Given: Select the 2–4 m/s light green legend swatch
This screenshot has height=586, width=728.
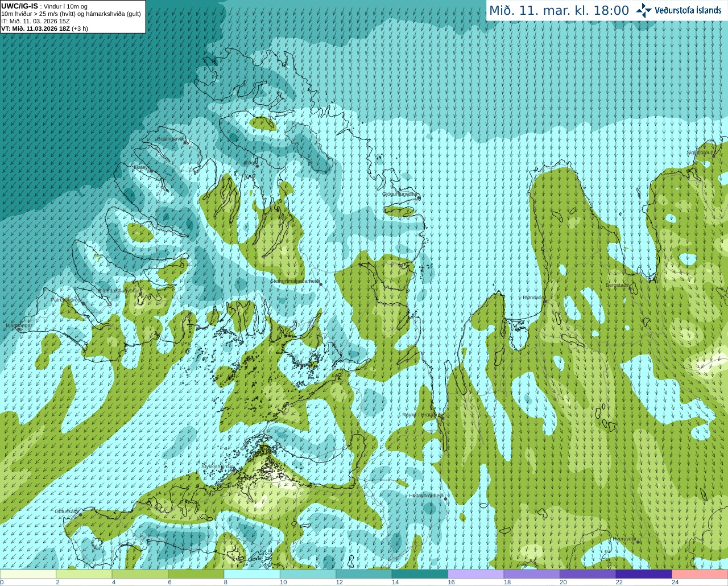Looking at the screenshot, I should pos(84,574).
